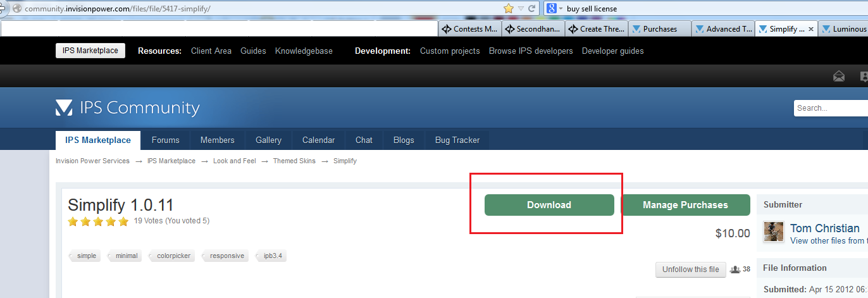Switch to the 'Contests M...' tab

point(470,29)
